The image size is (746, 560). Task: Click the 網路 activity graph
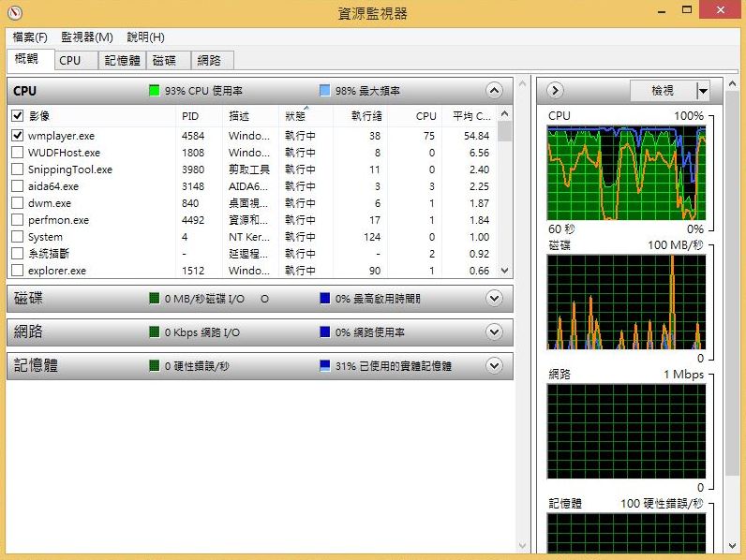click(x=626, y=431)
